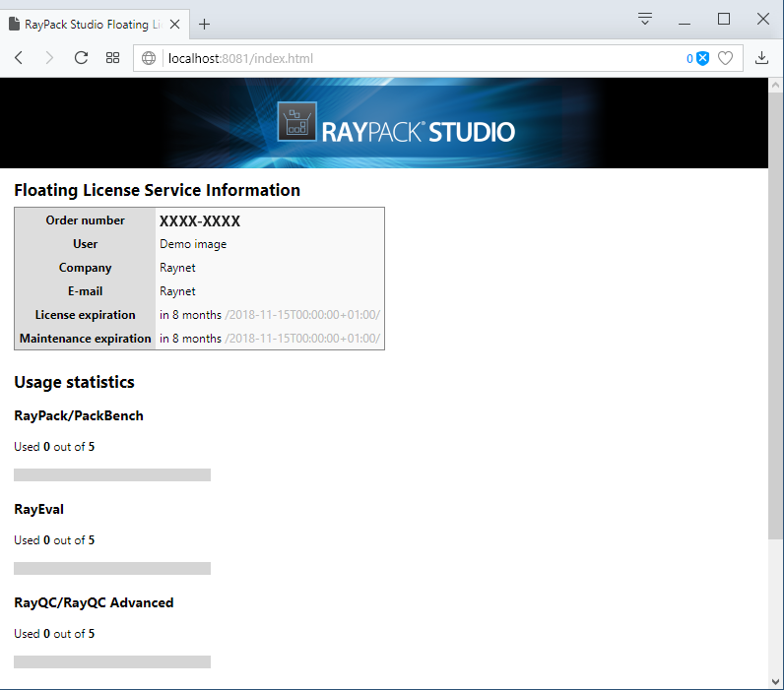This screenshot has height=690, width=784.
Task: Click the Order number label
Action: [x=85, y=220]
